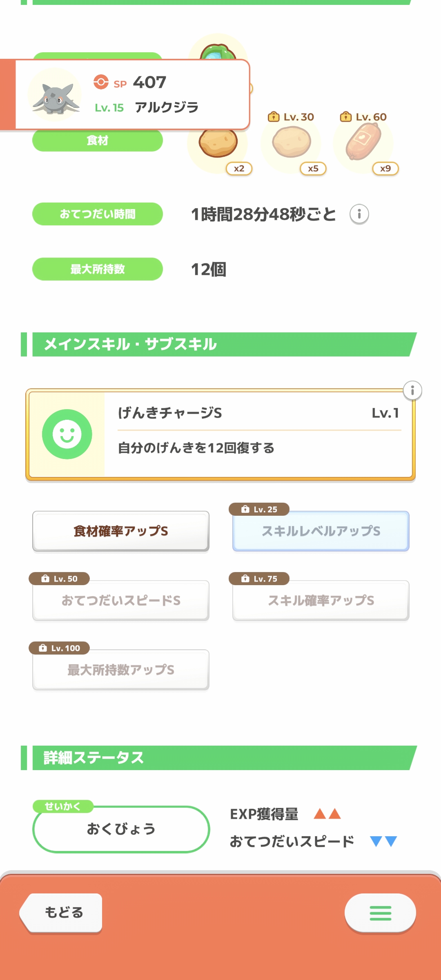This screenshot has width=441, height=980.
Task: Select the 食材確率アップS sub skill
Action: click(x=121, y=531)
